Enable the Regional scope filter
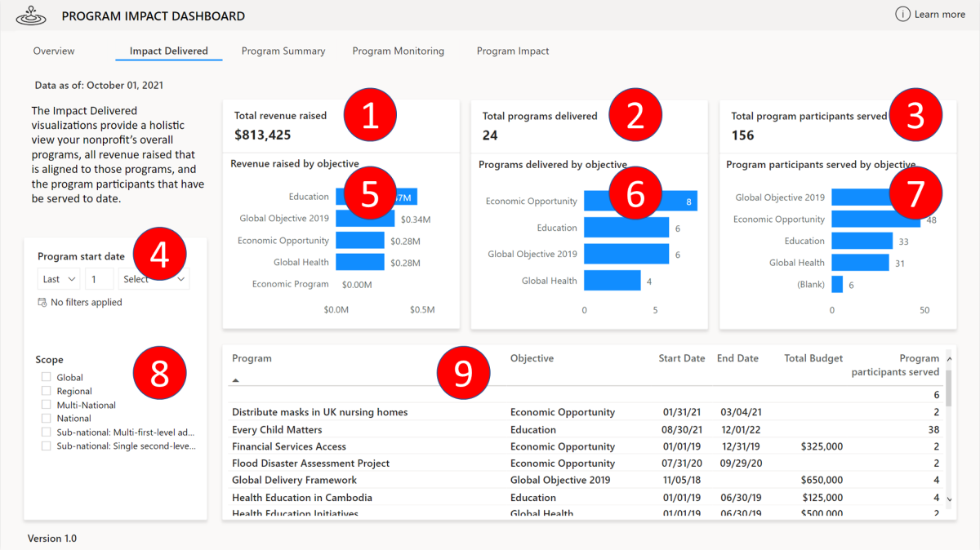The height and width of the screenshot is (550, 980). (46, 391)
